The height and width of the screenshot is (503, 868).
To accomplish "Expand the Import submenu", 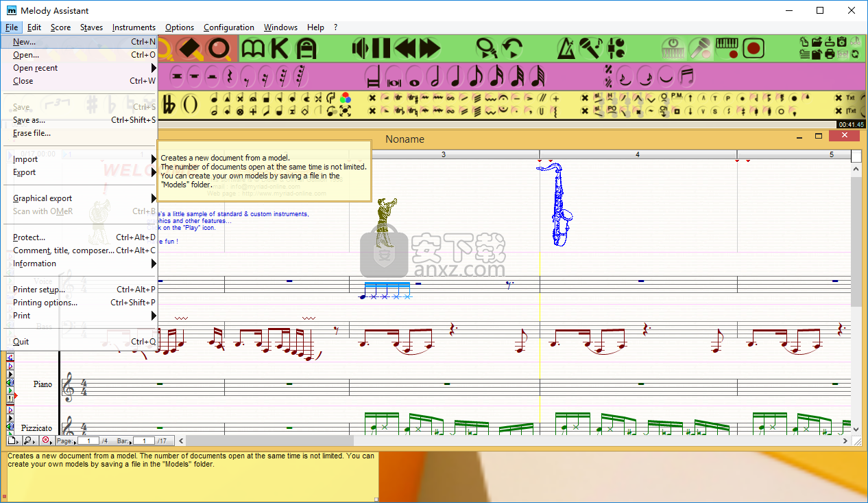I will click(x=80, y=159).
